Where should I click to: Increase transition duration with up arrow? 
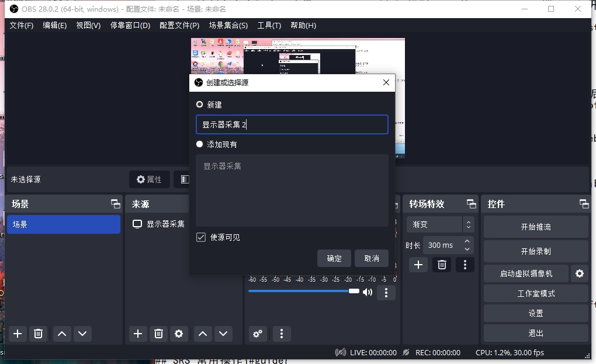467,242
